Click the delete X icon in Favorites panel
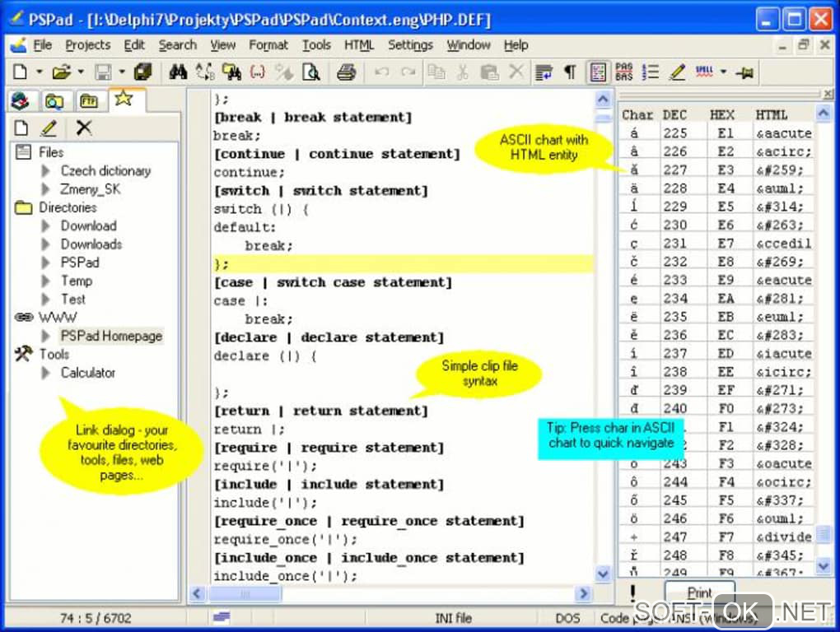 coord(83,128)
